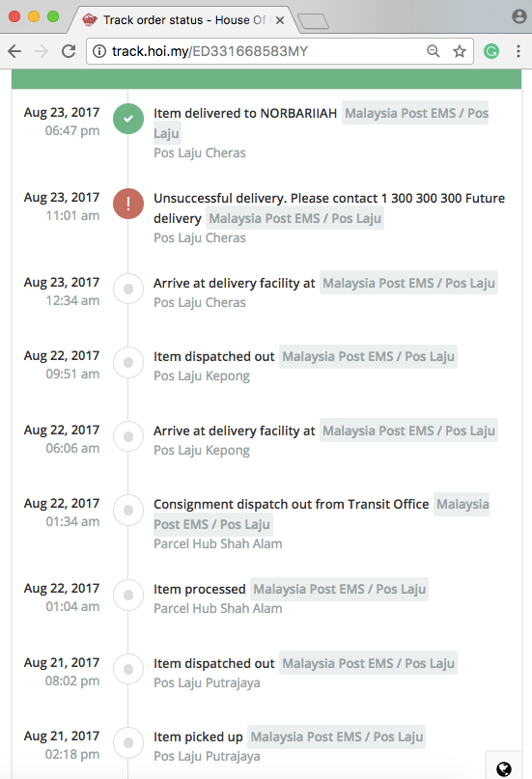Click the carrier tag beside Item processed
This screenshot has height=779, width=532.
tap(339, 589)
